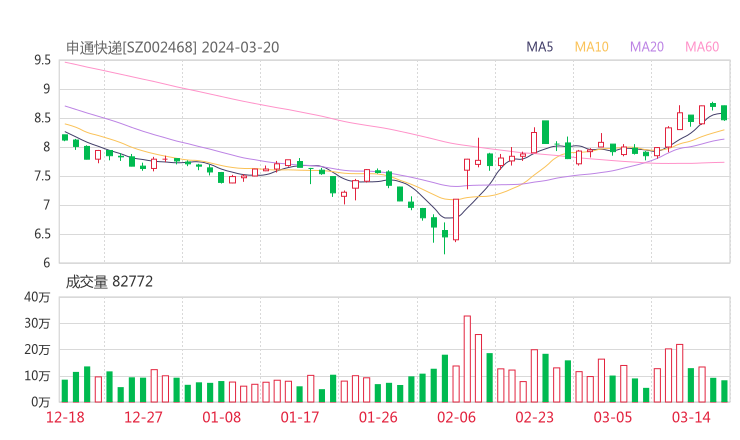Click the 成交量 82772 volume label
The image size is (740, 440).
tap(109, 282)
